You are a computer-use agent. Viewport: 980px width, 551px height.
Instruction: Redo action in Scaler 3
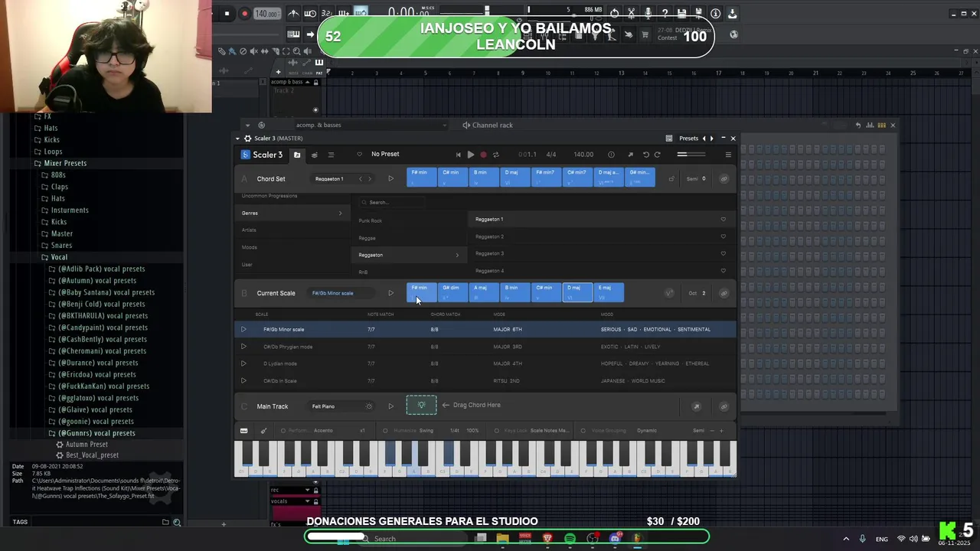pos(657,155)
